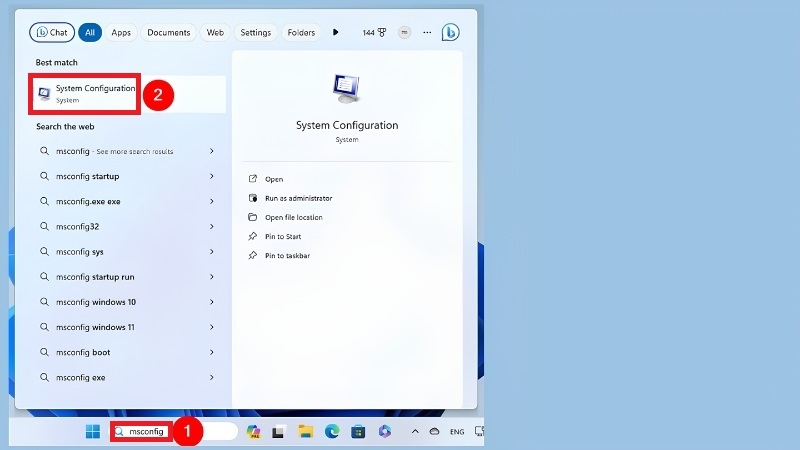This screenshot has width=800, height=450.
Task: Select the msconfig windows 11 suggestion
Action: tap(127, 327)
